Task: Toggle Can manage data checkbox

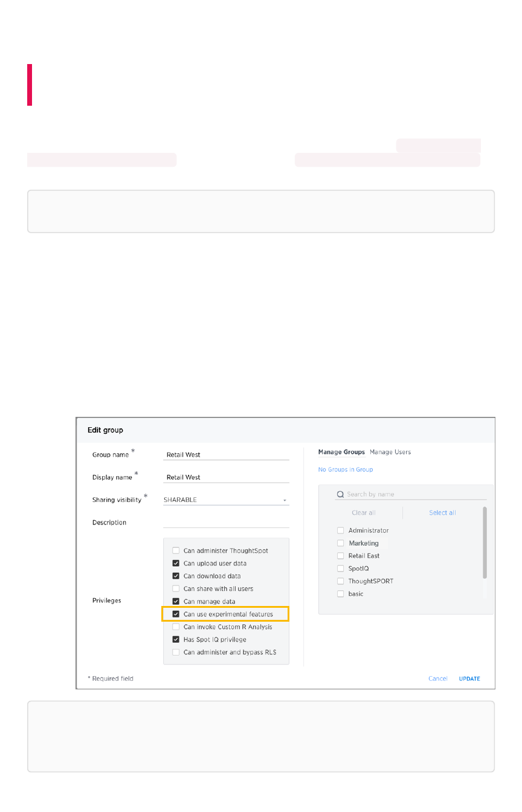Action: (176, 602)
